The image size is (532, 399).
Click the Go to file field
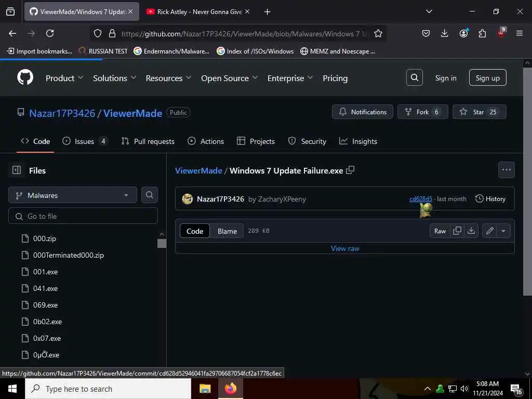(83, 216)
